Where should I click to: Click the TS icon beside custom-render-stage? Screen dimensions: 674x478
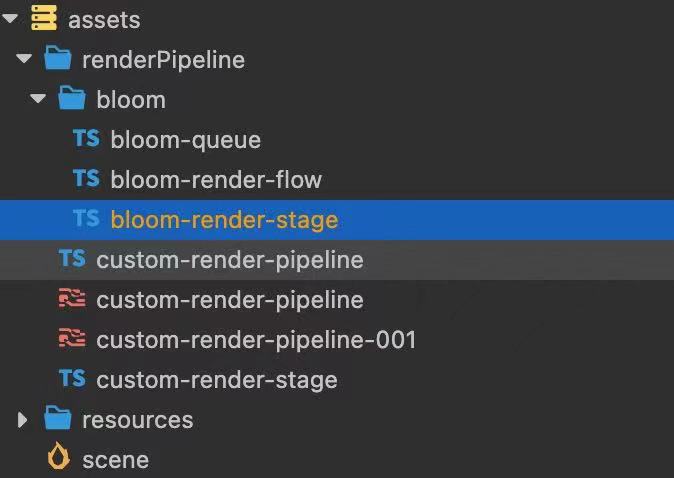coord(72,379)
